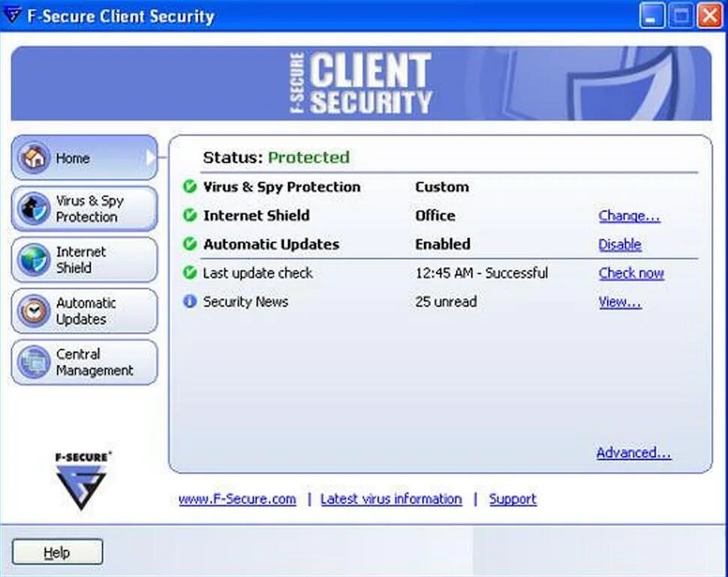Open the Support link

(513, 499)
